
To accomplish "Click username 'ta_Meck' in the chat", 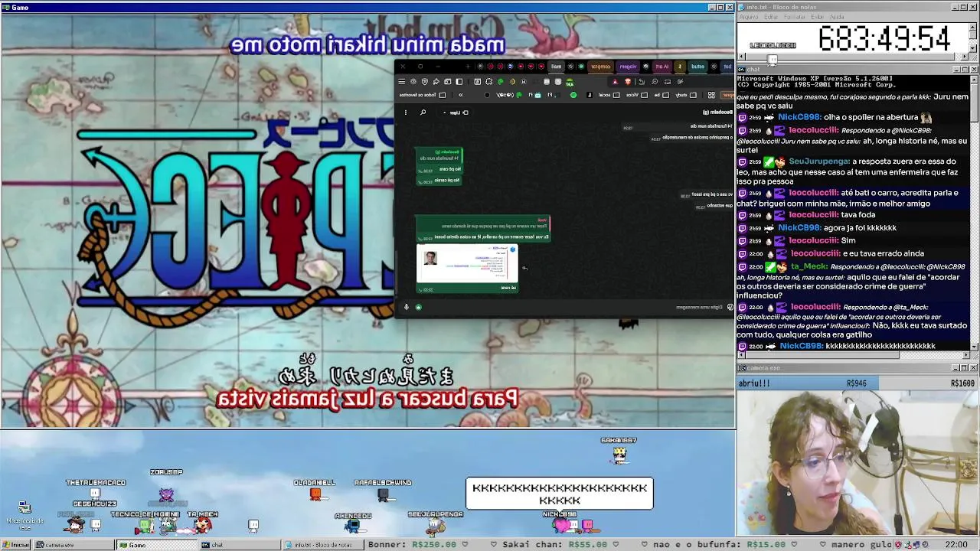I will 810,266.
